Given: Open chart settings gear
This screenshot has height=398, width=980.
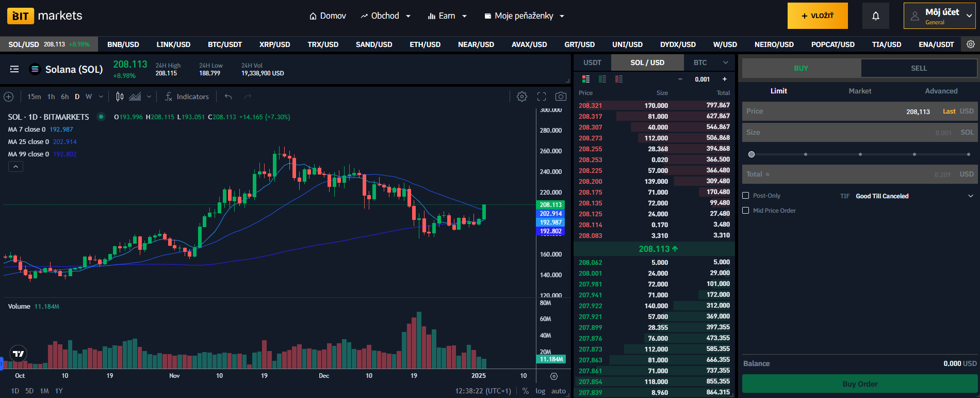Looking at the screenshot, I should (522, 97).
